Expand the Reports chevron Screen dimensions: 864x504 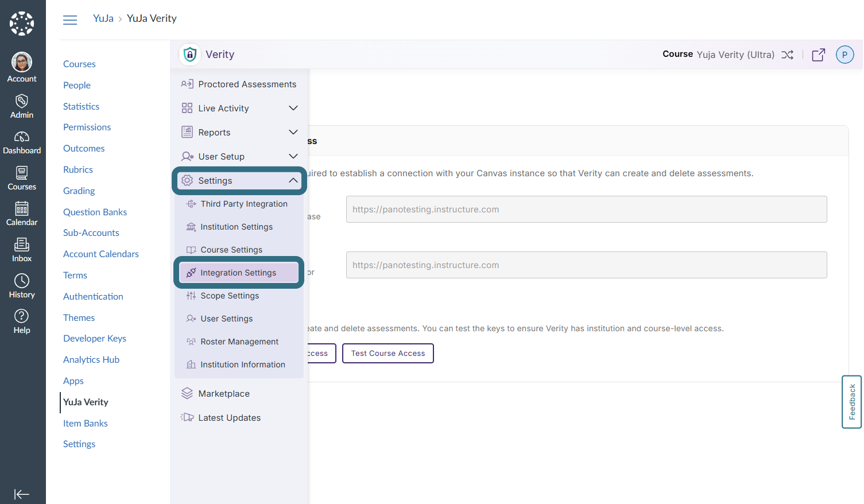pyautogui.click(x=293, y=132)
